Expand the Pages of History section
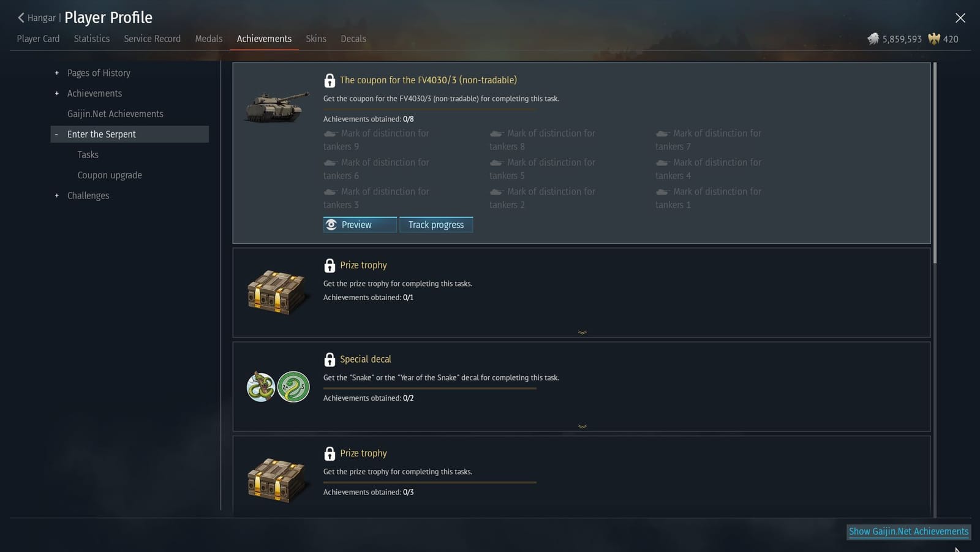The height and width of the screenshot is (552, 980). click(56, 73)
